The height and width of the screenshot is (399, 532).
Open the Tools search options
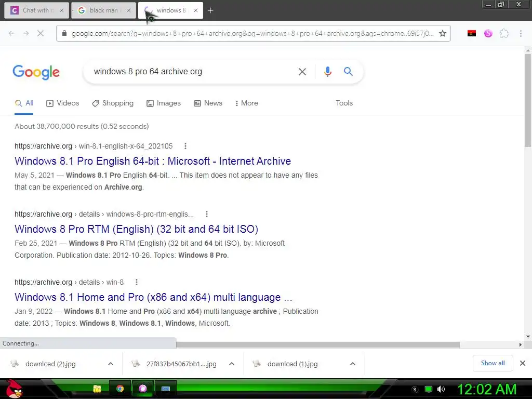[x=344, y=103]
